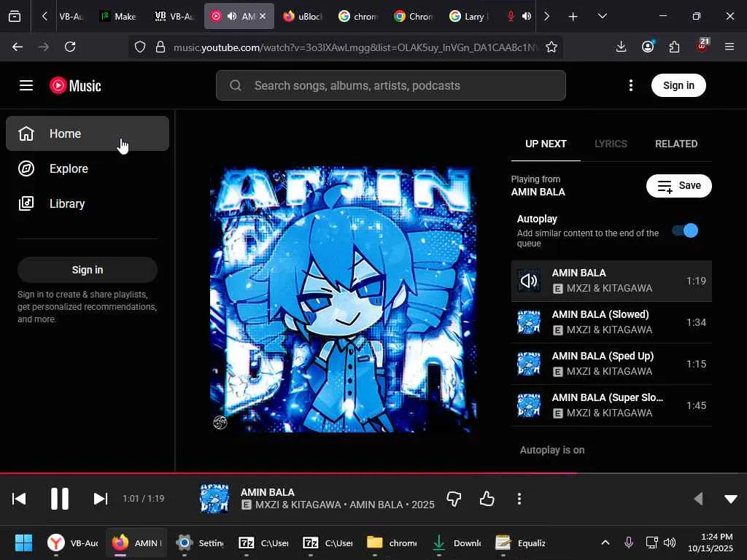Switch to the RELATED tab

[x=676, y=144]
